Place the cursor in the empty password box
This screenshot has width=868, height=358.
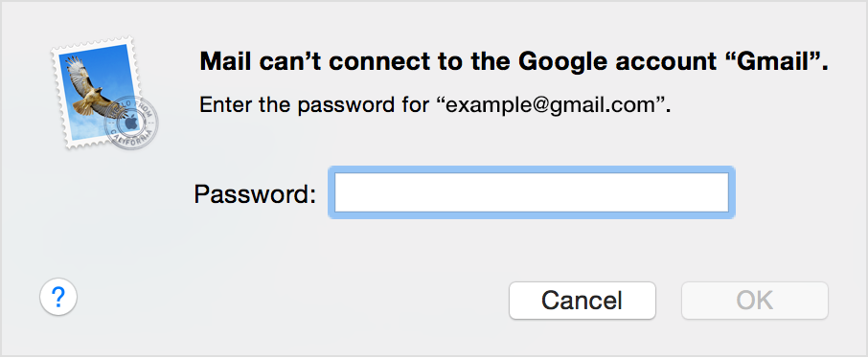(x=532, y=192)
